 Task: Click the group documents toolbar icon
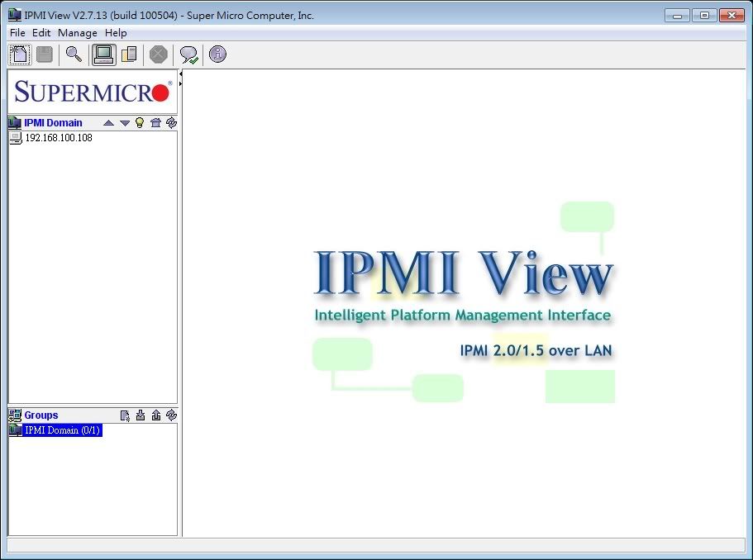click(129, 55)
